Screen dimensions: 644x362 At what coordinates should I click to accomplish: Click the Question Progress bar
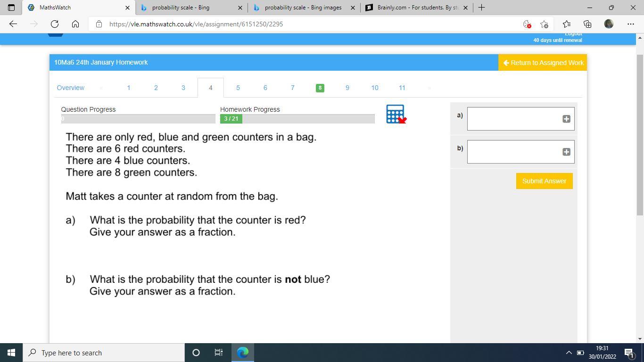click(x=138, y=119)
